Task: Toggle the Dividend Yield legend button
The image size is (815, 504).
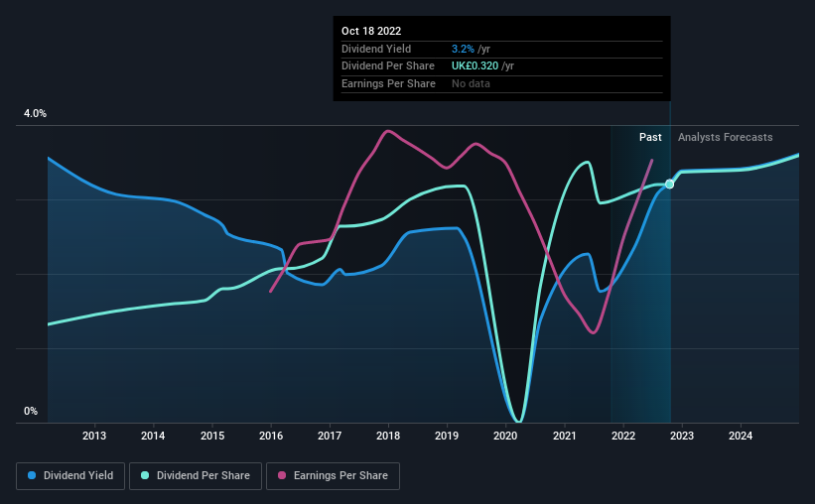Action: pyautogui.click(x=70, y=476)
